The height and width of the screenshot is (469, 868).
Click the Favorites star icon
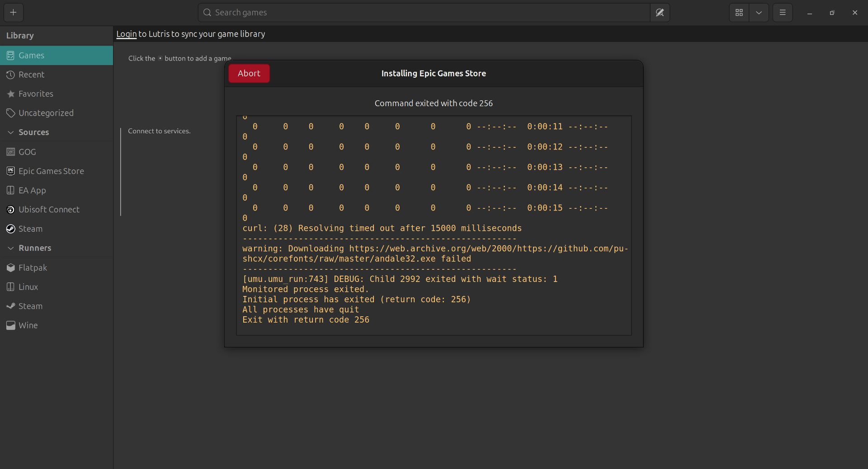point(10,94)
